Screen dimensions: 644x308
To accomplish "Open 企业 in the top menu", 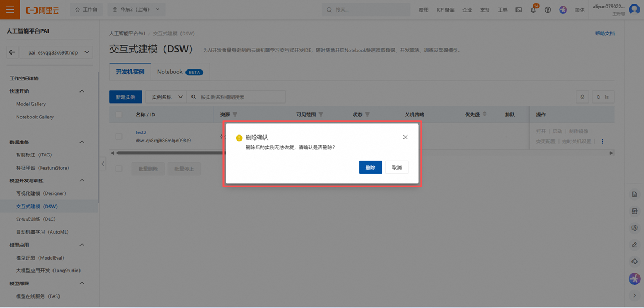I will 467,10.
